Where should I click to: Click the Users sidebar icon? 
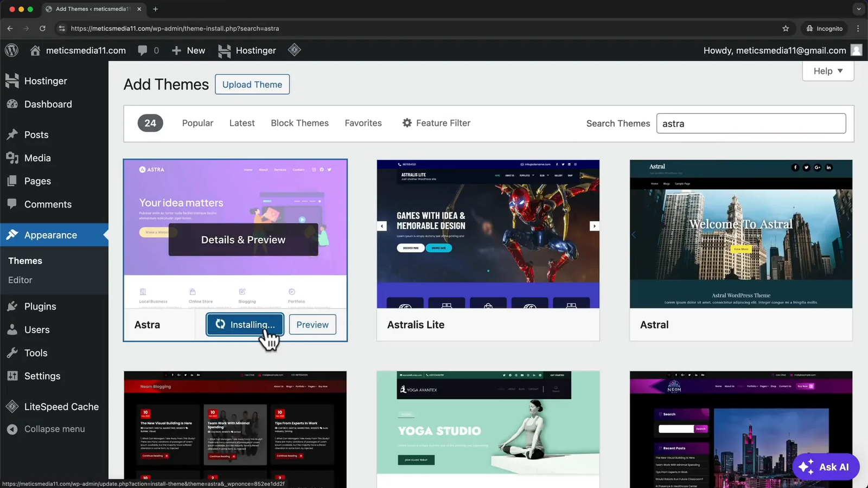pos(12,330)
